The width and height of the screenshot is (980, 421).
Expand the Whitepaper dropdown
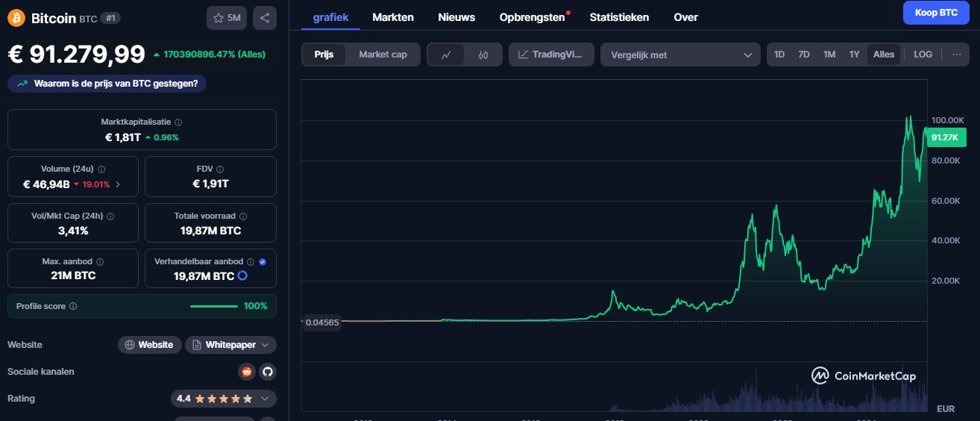click(x=230, y=345)
